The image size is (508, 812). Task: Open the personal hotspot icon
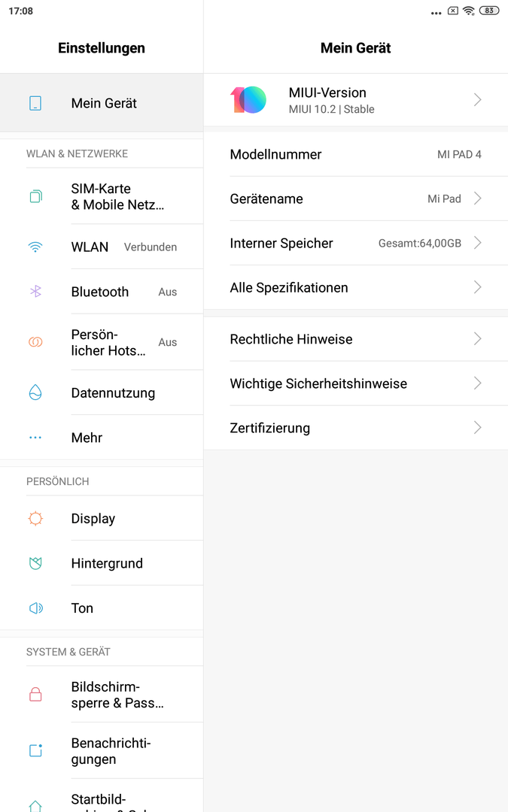(x=35, y=342)
